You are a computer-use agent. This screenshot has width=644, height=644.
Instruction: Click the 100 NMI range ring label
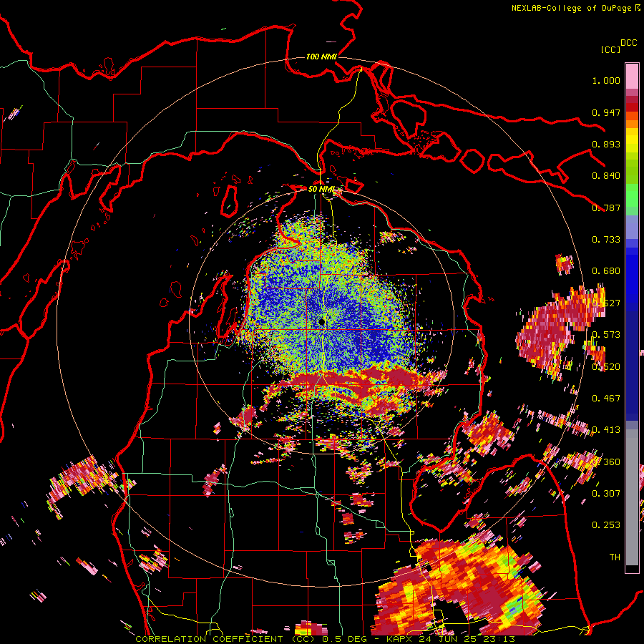coord(321,57)
